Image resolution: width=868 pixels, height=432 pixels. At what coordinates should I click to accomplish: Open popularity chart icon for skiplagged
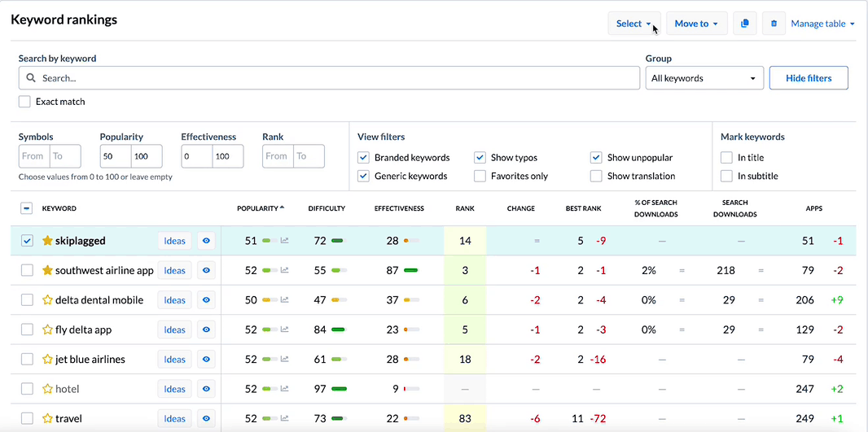point(284,241)
